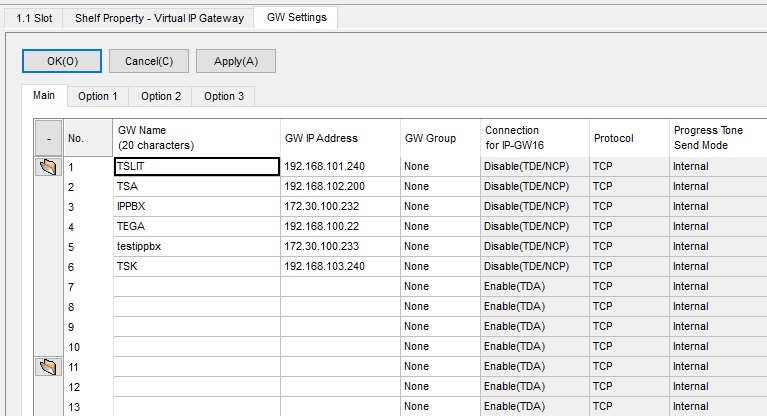Click empty GW IP Address cell in row 11

[340, 367]
